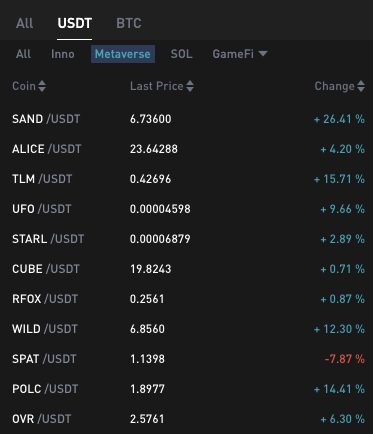
Task: Click the RFOX price 0.2561
Action: pos(147,299)
